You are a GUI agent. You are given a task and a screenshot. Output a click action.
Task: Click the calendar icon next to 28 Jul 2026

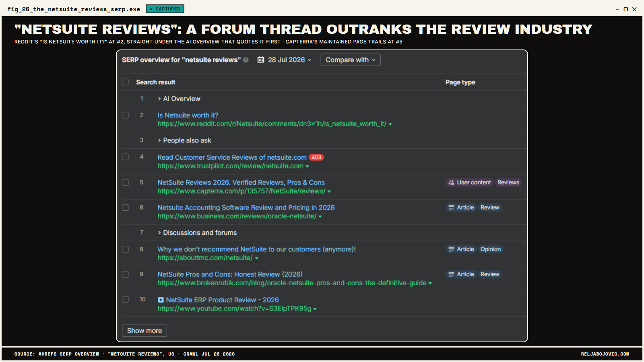(261, 60)
